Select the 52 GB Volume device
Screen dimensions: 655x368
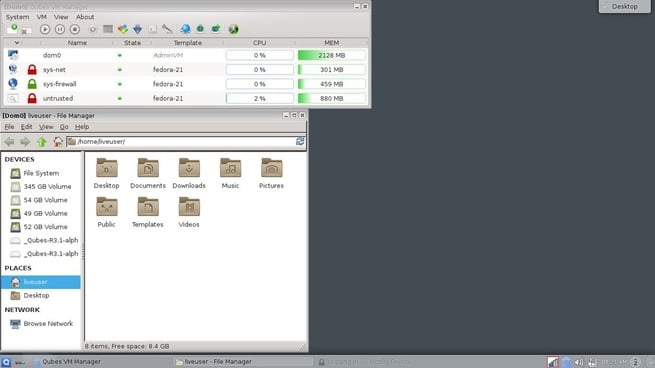coord(41,226)
